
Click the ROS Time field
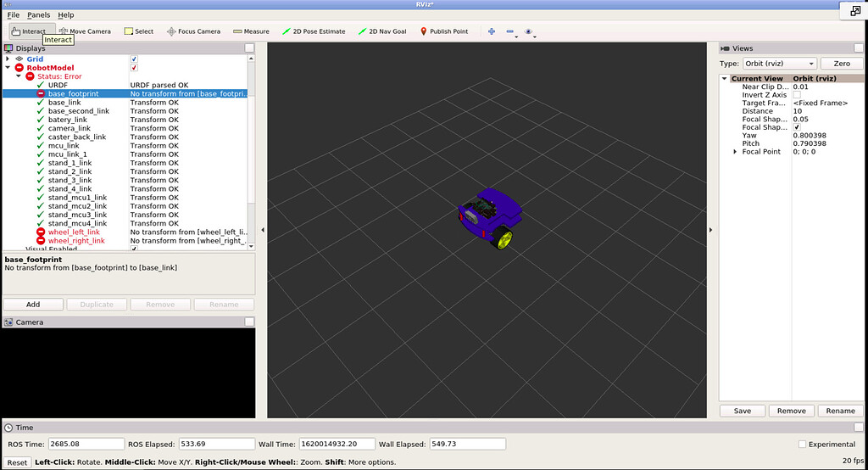[x=86, y=444]
